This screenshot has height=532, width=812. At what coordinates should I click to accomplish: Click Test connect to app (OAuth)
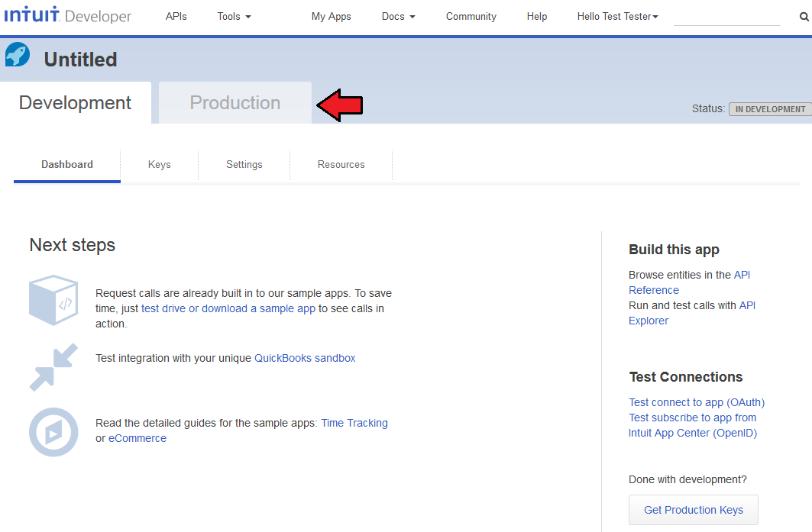pyautogui.click(x=697, y=402)
